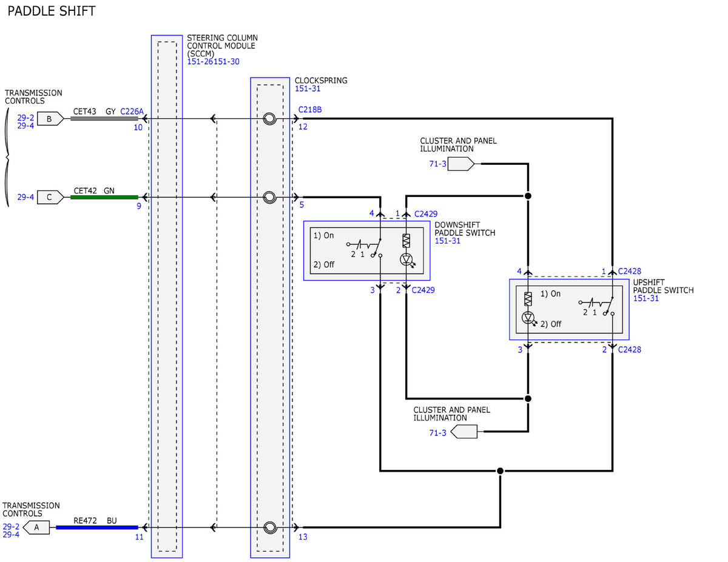Click the resistor symbol in downshift switch
728x562 pixels.
coord(406,241)
